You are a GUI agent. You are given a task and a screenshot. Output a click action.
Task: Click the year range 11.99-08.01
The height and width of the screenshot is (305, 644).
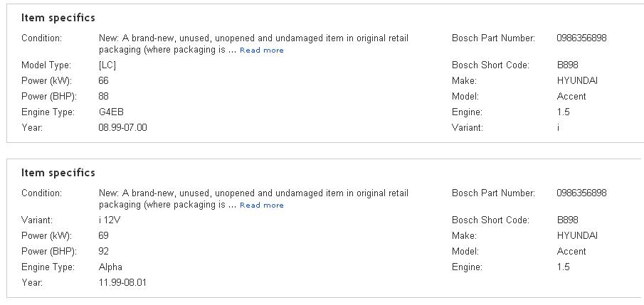(122, 283)
